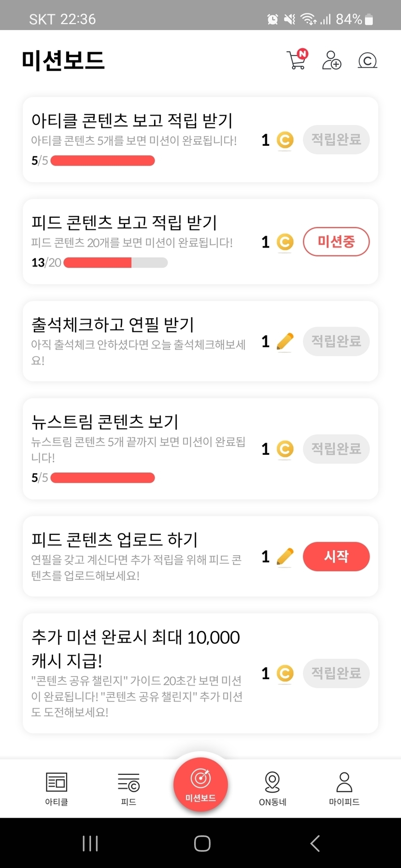Tap the pencil icon for 출석체크 mission
This screenshot has height=868, width=401.
click(285, 341)
